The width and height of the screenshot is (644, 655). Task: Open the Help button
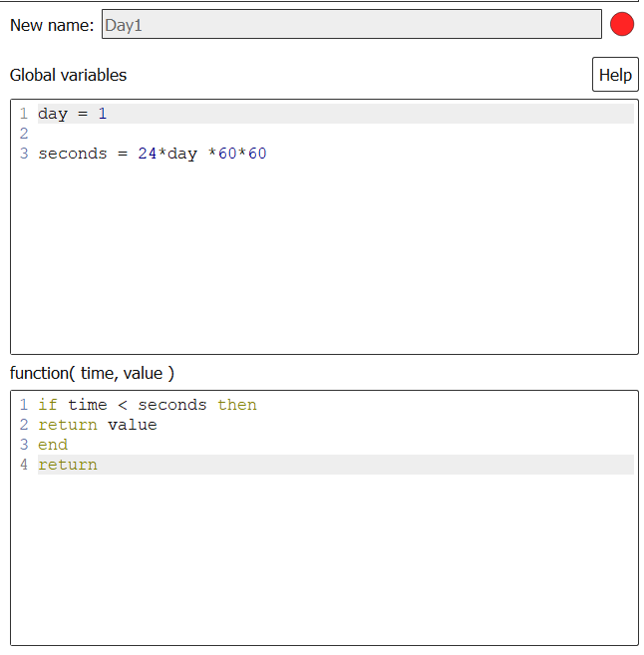pyautogui.click(x=615, y=75)
